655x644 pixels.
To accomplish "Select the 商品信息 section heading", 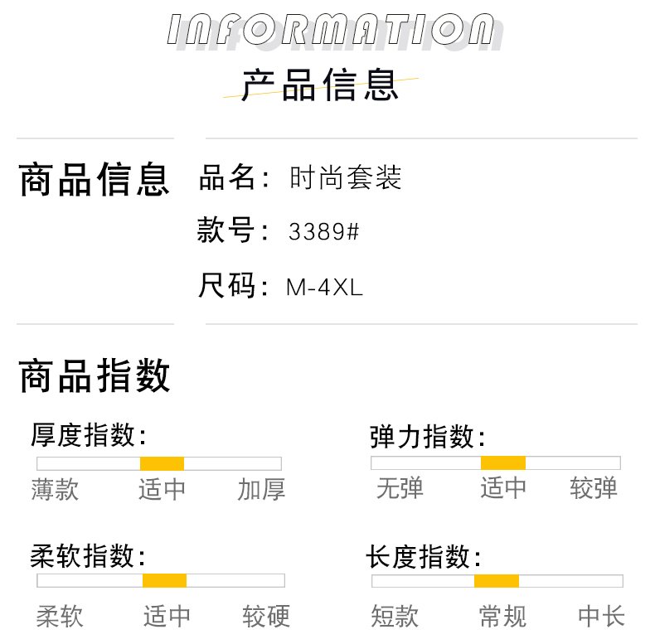I will click(x=95, y=180).
